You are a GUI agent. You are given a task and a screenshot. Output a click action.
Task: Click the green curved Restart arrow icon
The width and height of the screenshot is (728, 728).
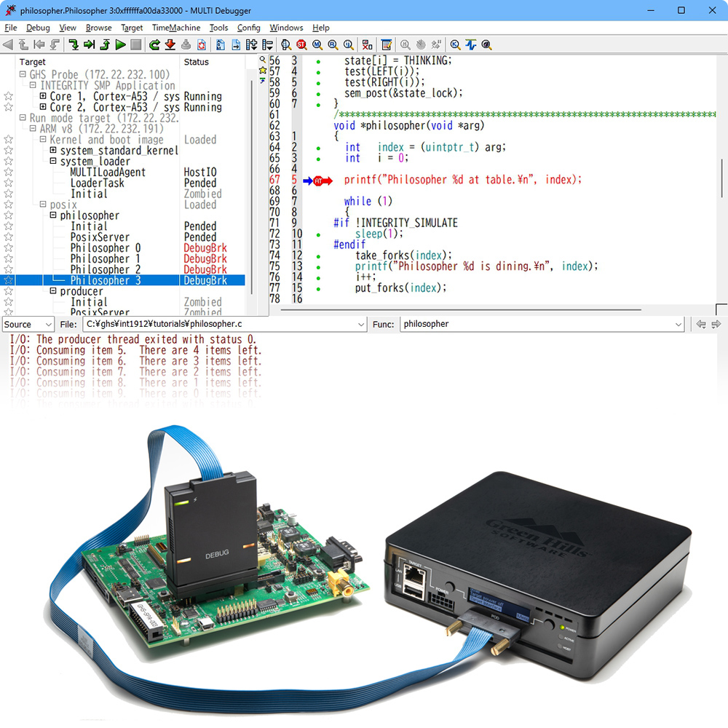tap(154, 44)
